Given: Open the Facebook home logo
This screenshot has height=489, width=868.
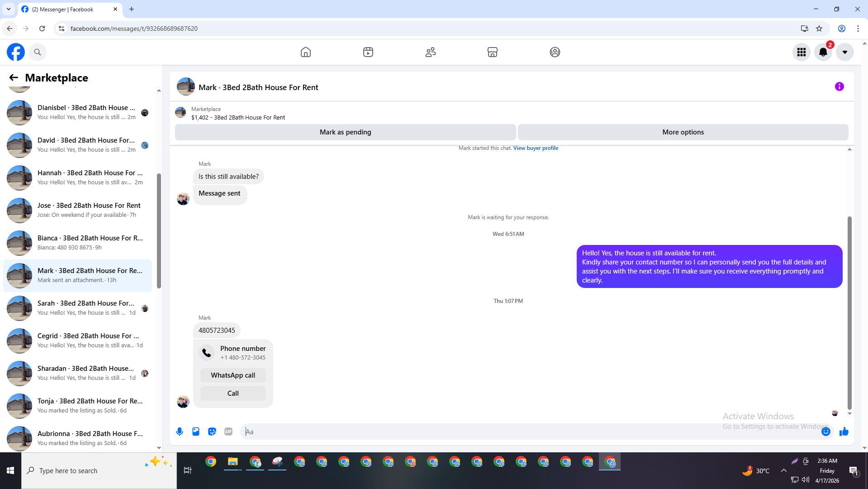Looking at the screenshot, I should (16, 52).
